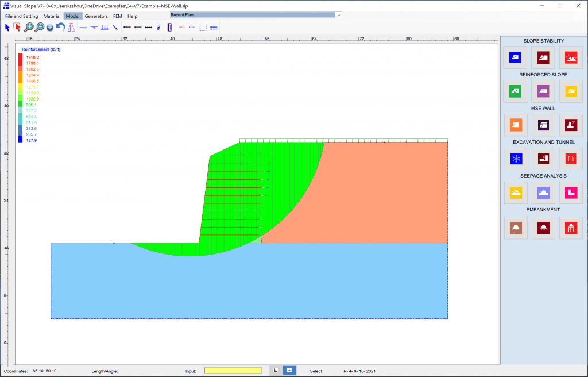Open dark red MSE wall crane template
Viewport: 588px width, 377px height.
pos(571,125)
